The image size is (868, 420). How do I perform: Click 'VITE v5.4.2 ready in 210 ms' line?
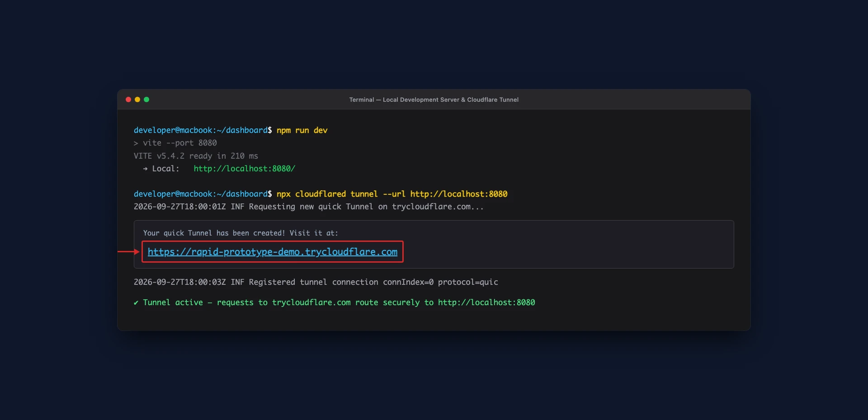[196, 156]
